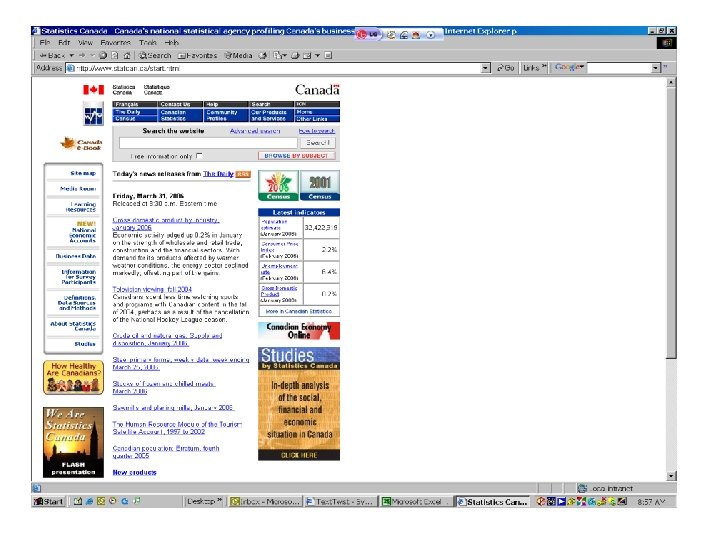Open the Back button history dropdown arrow
Screen dimensions: 720x540
coord(72,56)
